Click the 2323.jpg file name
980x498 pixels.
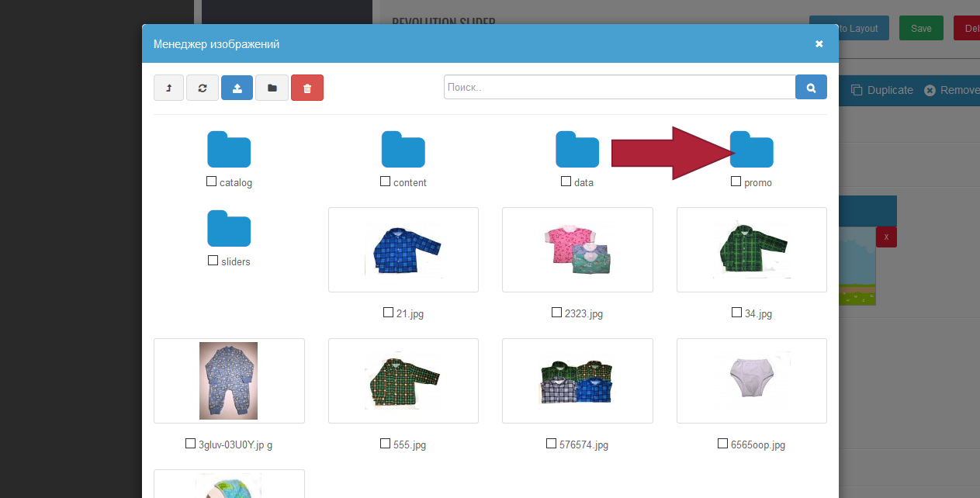click(x=583, y=314)
